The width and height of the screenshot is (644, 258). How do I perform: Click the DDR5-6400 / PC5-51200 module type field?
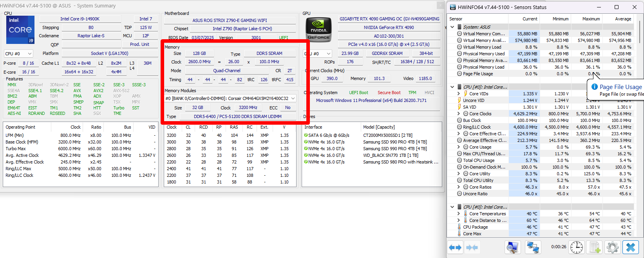click(x=237, y=116)
